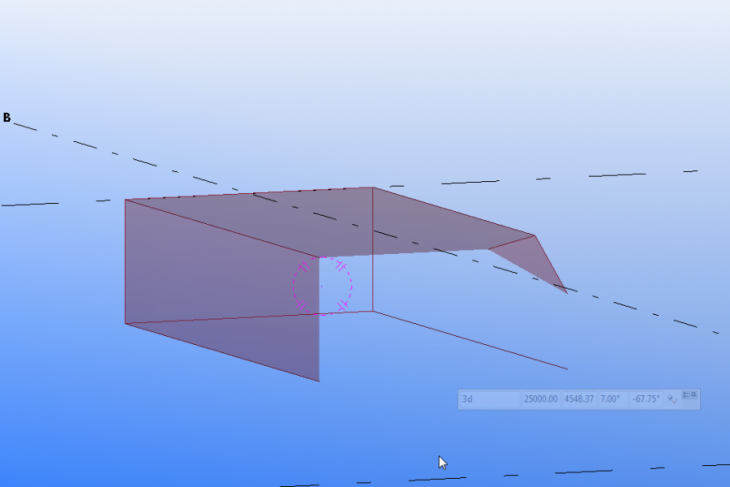
Task: Pin the contextual mini toolbar with the pin icon
Action: [694, 395]
